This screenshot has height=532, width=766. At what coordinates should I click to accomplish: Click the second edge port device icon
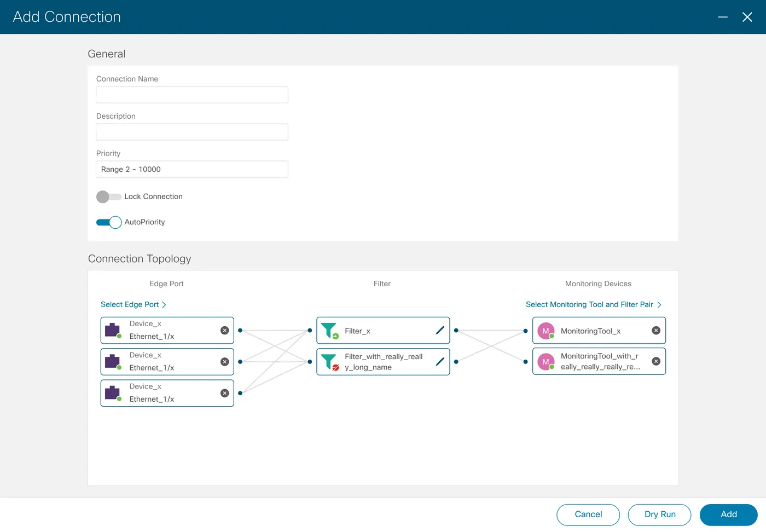(x=113, y=362)
